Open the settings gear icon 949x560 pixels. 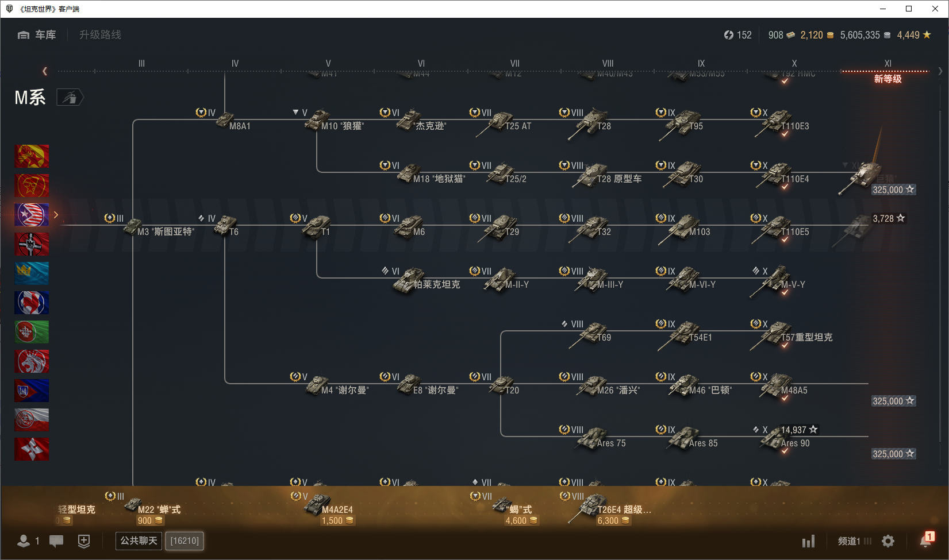(x=888, y=541)
